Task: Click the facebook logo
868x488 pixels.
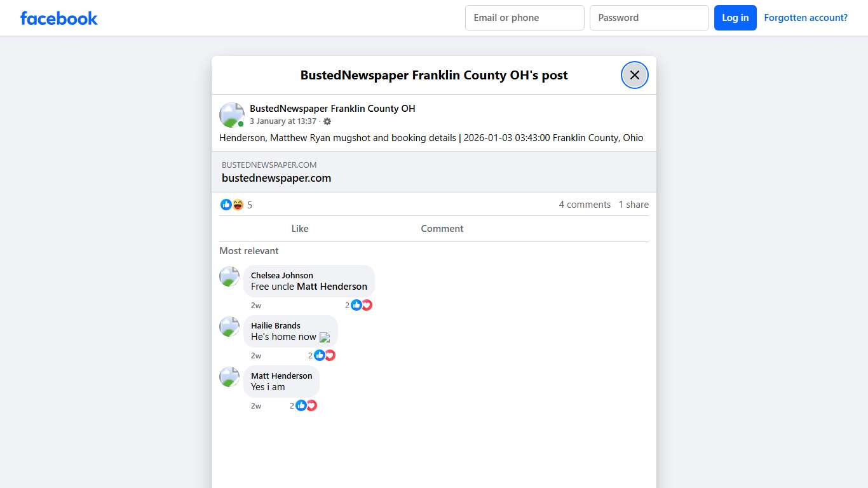Action: point(58,18)
